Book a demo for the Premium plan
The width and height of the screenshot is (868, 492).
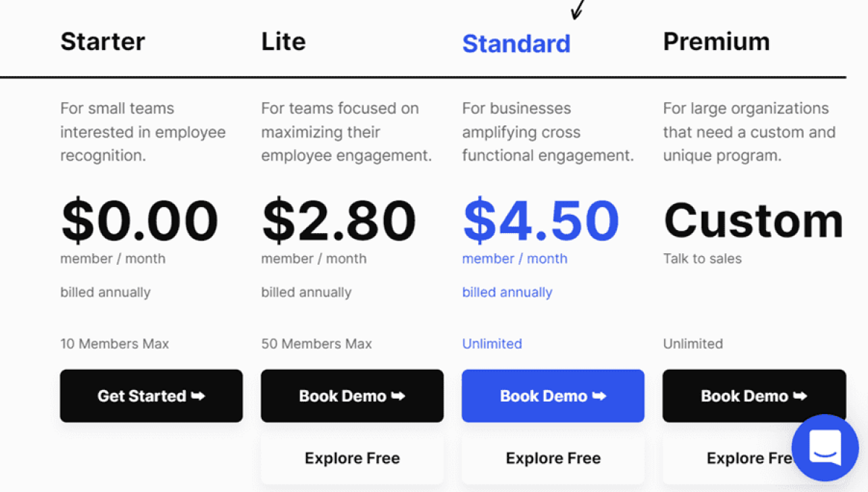click(x=754, y=396)
